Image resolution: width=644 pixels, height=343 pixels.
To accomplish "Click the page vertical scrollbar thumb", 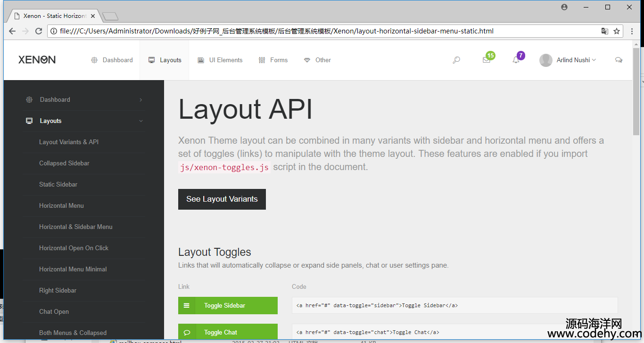I will 636,90.
